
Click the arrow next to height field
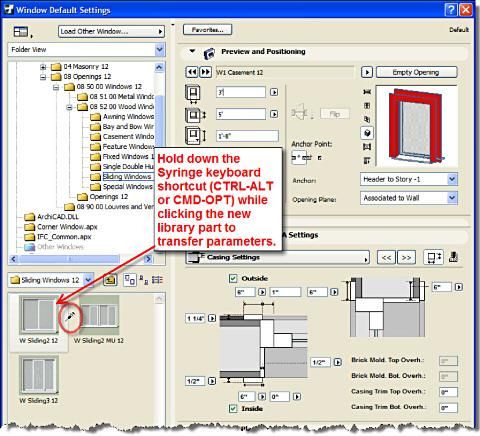click(x=274, y=114)
